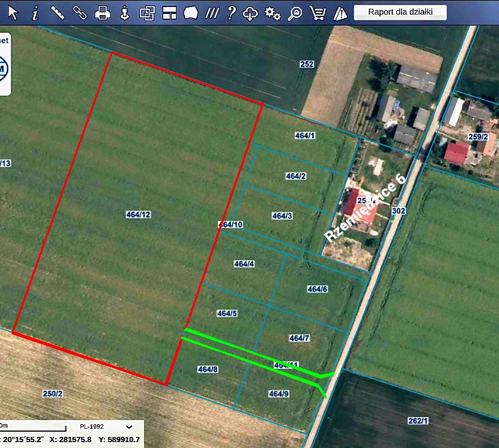Open settings with the gears icon

pyautogui.click(x=273, y=13)
